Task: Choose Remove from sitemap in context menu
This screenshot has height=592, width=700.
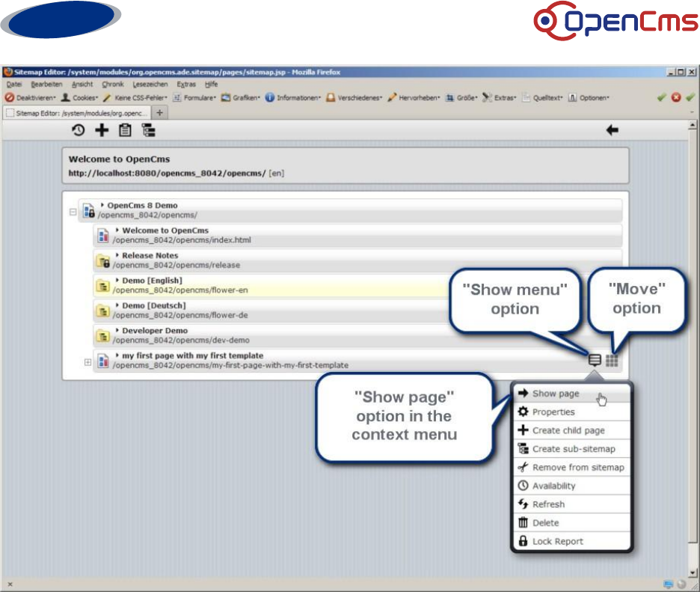Action: pyautogui.click(x=572, y=467)
